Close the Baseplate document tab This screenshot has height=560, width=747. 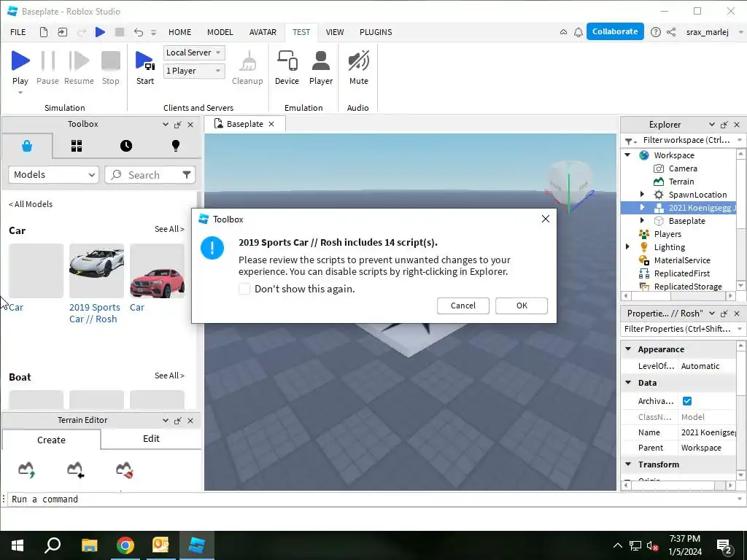(x=271, y=124)
